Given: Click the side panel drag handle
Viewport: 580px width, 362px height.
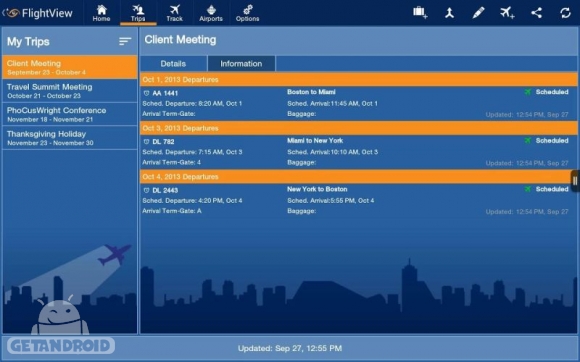Looking at the screenshot, I should coord(575,181).
